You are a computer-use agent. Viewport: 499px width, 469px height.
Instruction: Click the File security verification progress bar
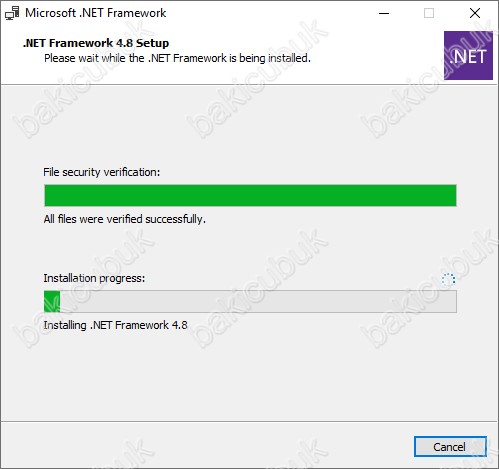[250, 195]
